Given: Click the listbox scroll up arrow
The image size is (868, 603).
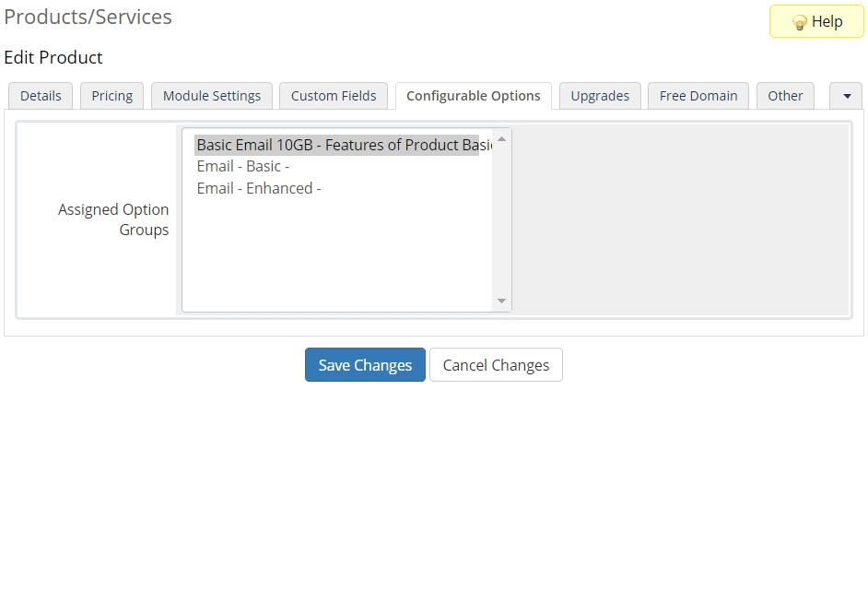Looking at the screenshot, I should coord(501,139).
